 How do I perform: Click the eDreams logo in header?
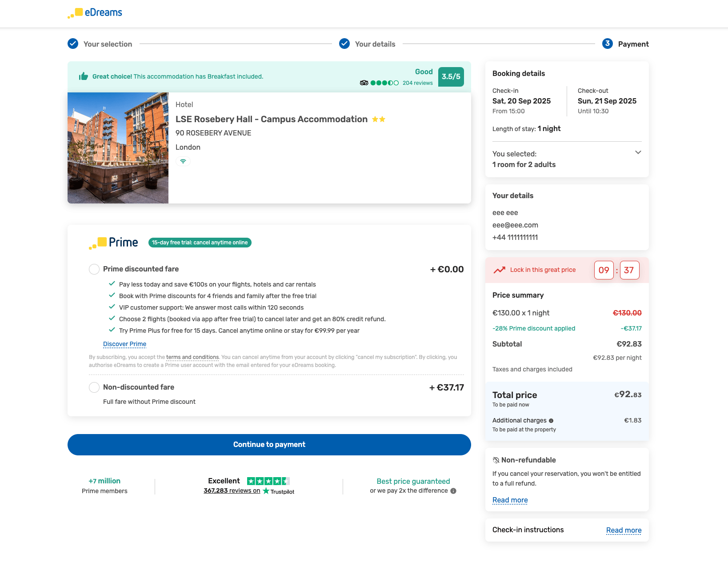point(95,13)
